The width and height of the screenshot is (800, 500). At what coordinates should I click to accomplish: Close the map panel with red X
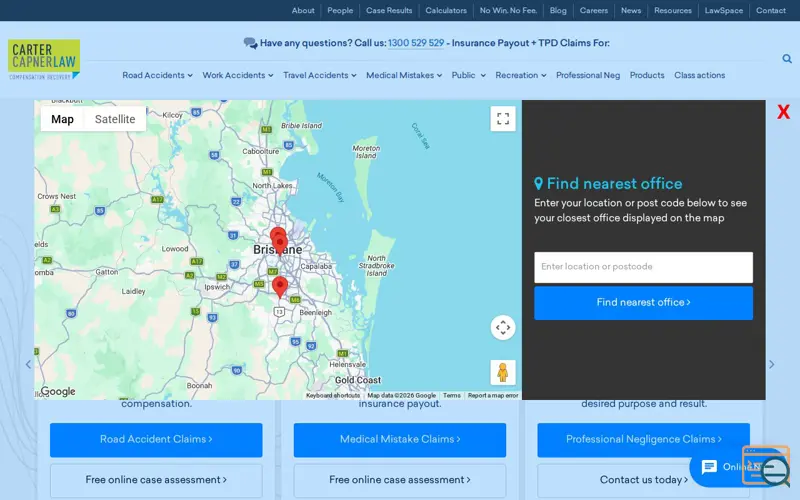pyautogui.click(x=783, y=112)
